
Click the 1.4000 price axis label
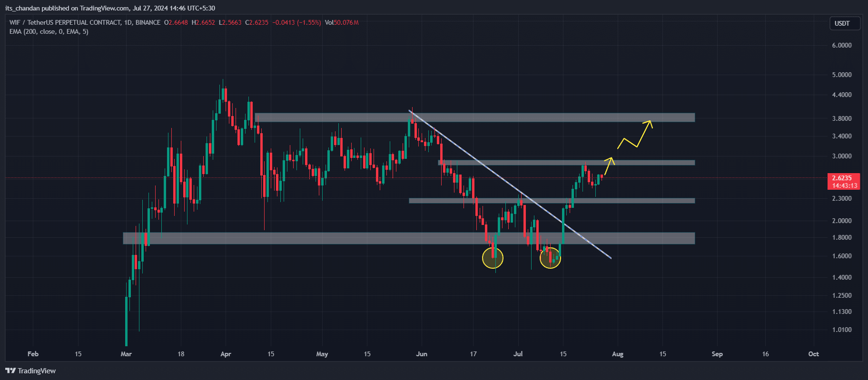pyautogui.click(x=842, y=277)
